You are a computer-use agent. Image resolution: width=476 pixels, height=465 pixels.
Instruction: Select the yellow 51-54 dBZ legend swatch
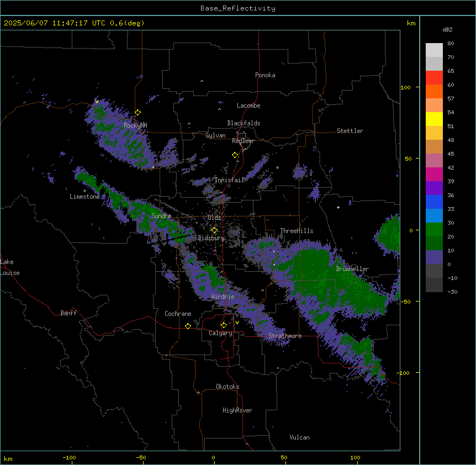[x=434, y=119]
